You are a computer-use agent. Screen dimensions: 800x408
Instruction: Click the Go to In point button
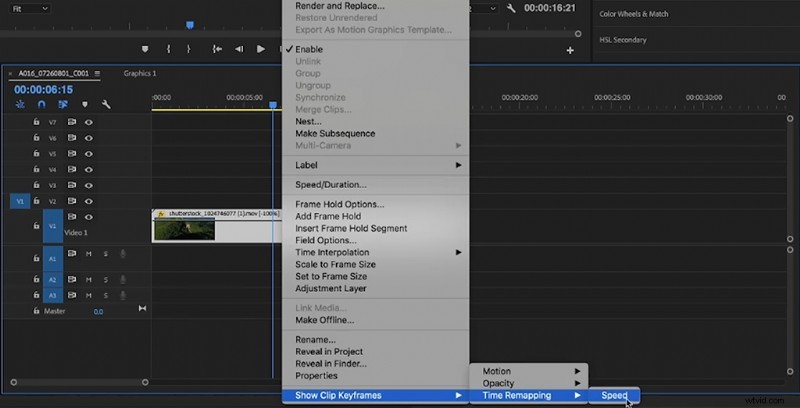pos(217,49)
